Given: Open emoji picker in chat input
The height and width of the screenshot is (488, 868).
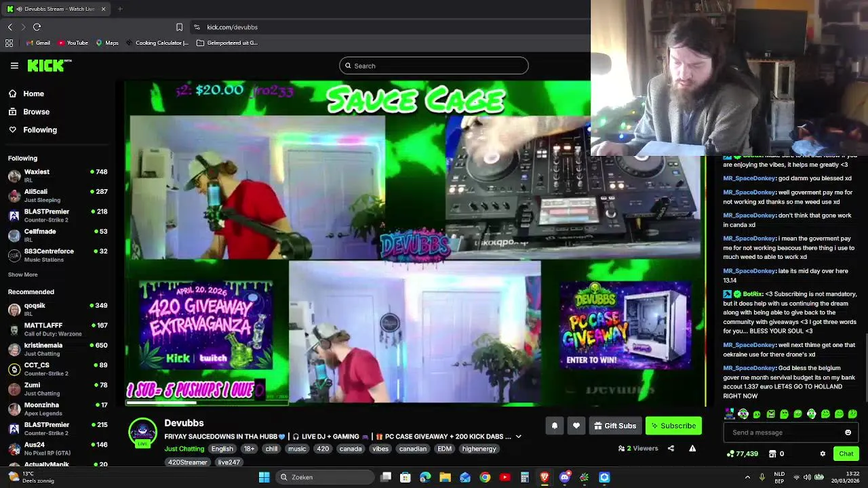Looking at the screenshot, I should pyautogui.click(x=848, y=432).
